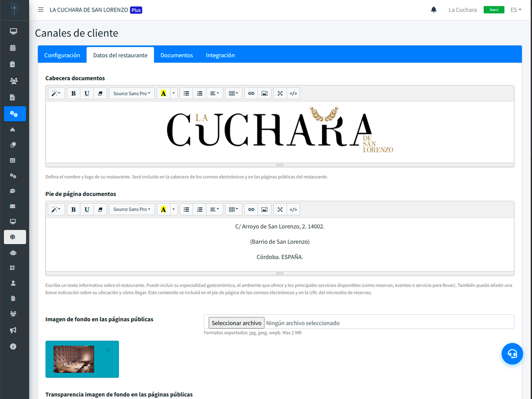Toggle underline in Pie de página editor
The width and height of the screenshot is (532, 399).
pos(87,209)
